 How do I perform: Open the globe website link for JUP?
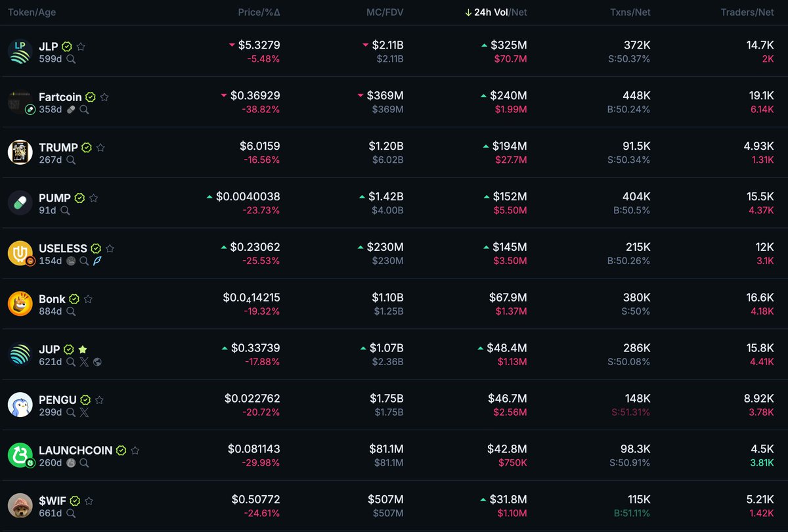click(x=97, y=362)
